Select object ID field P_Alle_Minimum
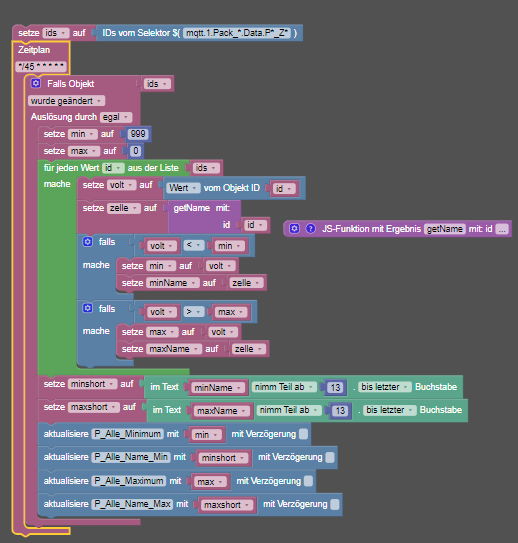Viewport: 518px width, 543px height. pyautogui.click(x=127, y=434)
